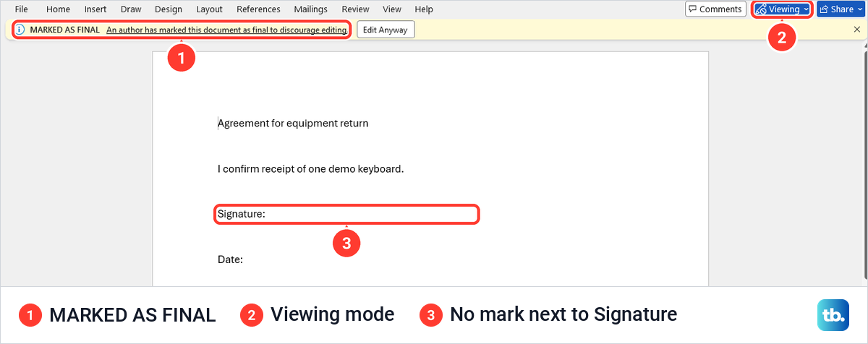Open the Insert ribbon tab

(95, 9)
